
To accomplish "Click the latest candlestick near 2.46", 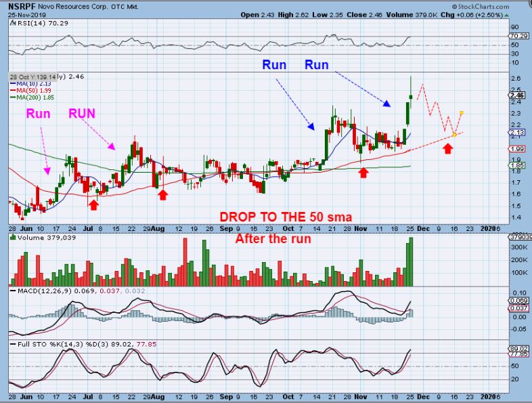I will [411, 96].
